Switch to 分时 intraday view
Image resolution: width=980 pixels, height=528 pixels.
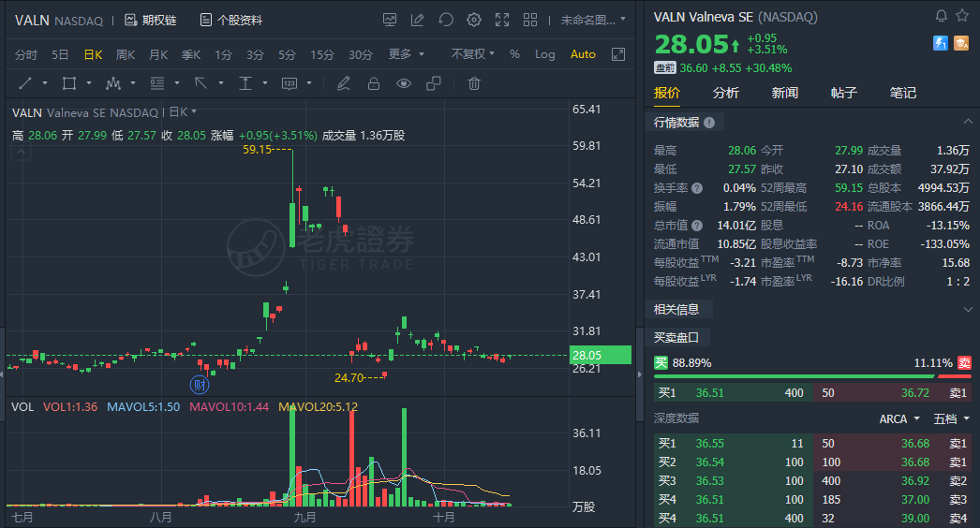(25, 55)
